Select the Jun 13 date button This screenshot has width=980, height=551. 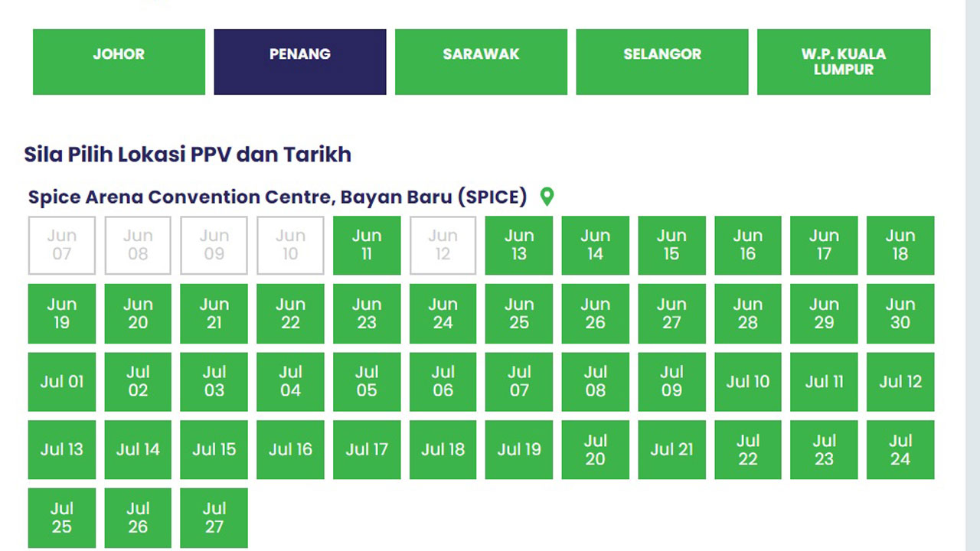tap(519, 245)
